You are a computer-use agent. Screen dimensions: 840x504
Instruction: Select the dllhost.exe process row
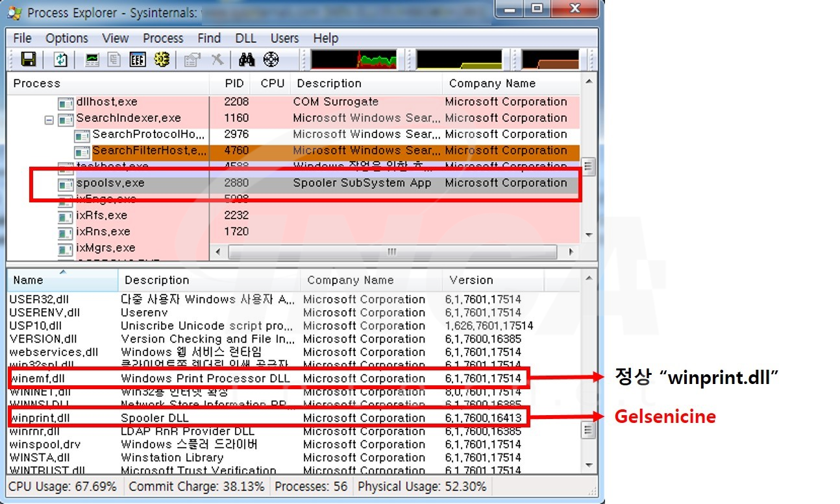pyautogui.click(x=293, y=102)
